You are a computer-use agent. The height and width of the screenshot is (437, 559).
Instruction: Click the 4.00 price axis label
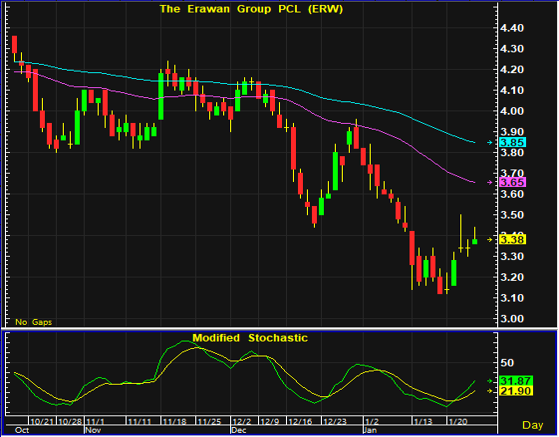(x=512, y=111)
